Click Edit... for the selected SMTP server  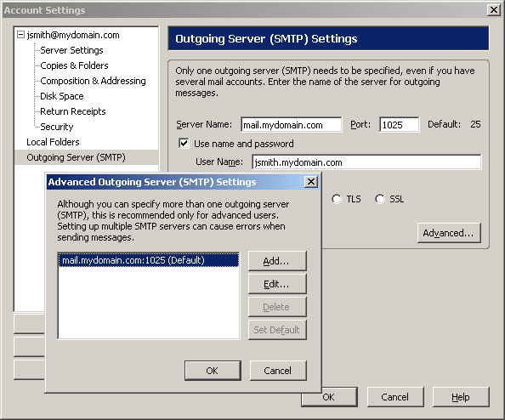[x=277, y=284]
